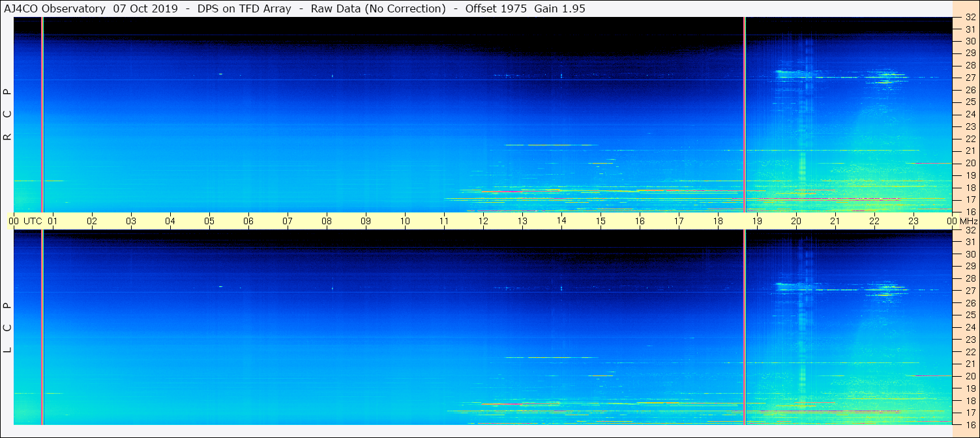Click the "19" MHz label on LCP frequency scale
Screen dimensions: 980x438
[x=970, y=388]
